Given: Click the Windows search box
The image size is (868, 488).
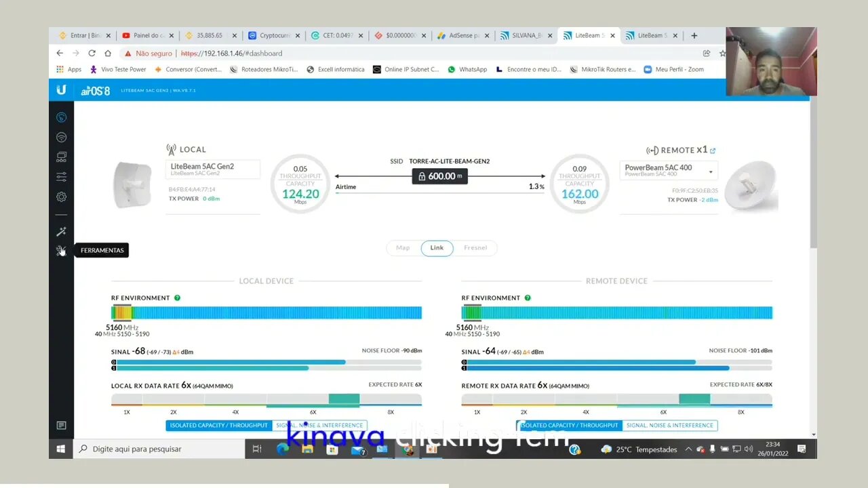Looking at the screenshot, I should [159, 449].
